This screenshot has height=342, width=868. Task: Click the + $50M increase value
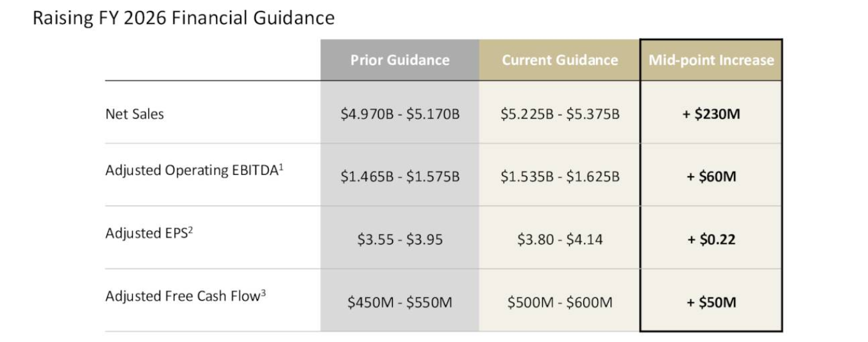coord(711,302)
